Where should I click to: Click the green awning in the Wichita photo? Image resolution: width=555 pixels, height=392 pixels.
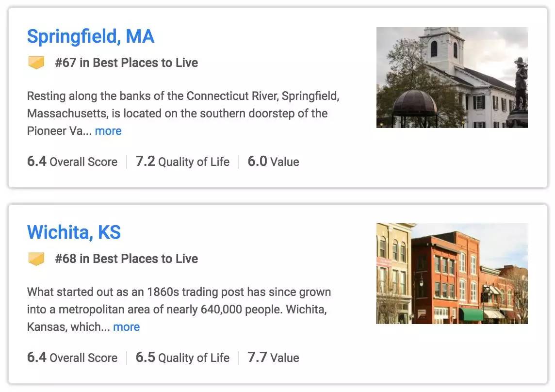[x=471, y=314]
